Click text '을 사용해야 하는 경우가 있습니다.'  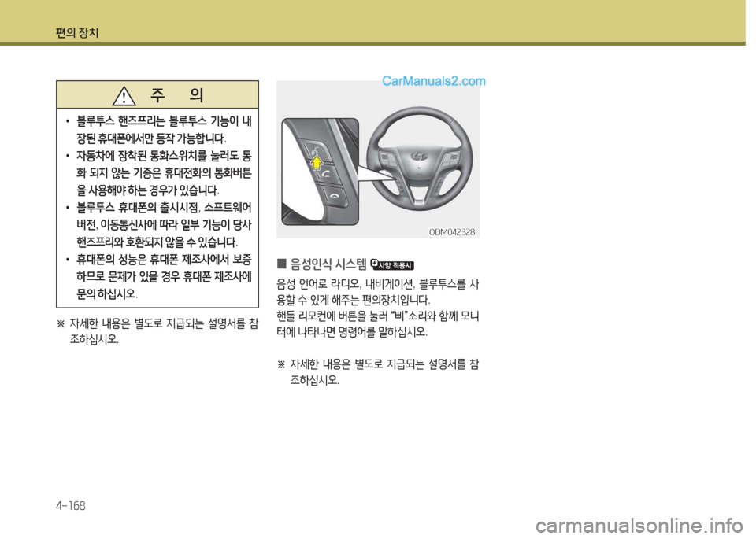point(148,190)
